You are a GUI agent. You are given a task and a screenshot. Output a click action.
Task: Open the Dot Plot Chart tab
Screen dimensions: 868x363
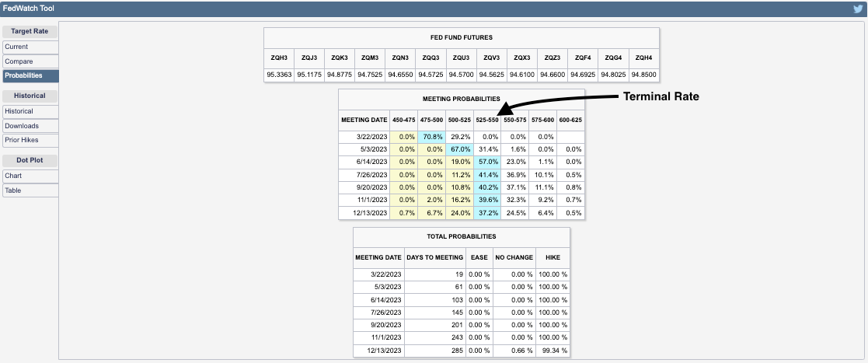[30, 176]
